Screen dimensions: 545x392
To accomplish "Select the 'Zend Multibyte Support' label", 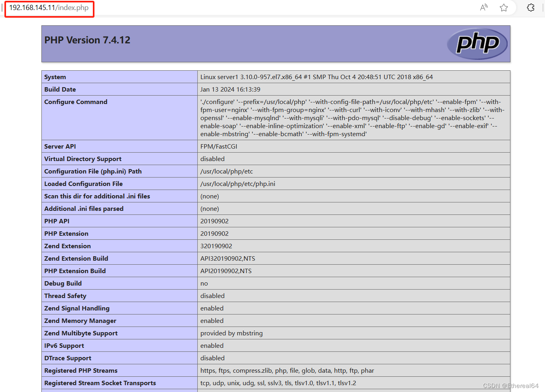I will [x=81, y=333].
